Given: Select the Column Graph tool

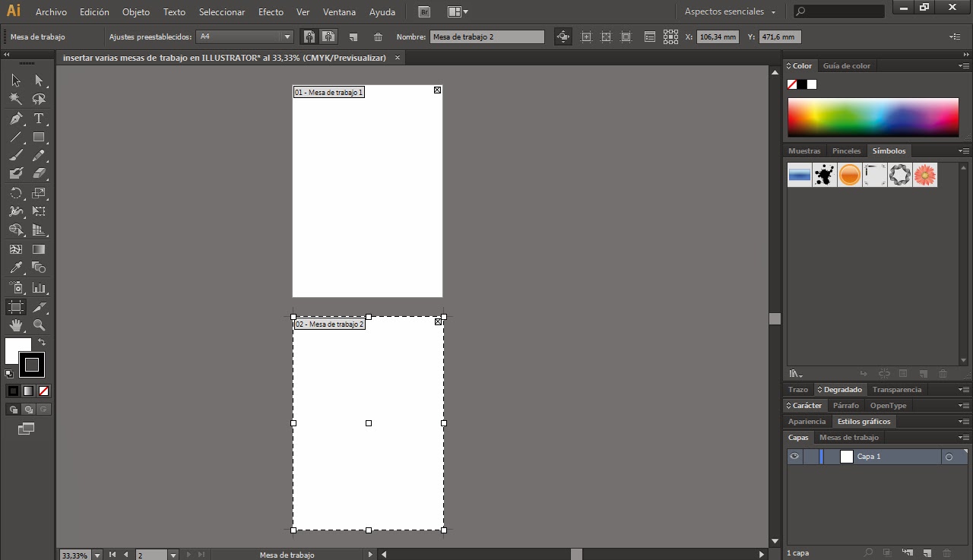Looking at the screenshot, I should pos(39,288).
